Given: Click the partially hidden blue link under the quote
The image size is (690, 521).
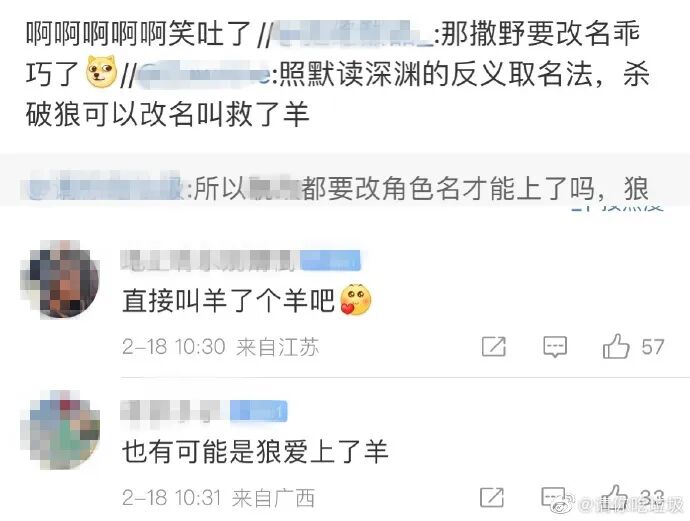Looking at the screenshot, I should click(x=617, y=208).
